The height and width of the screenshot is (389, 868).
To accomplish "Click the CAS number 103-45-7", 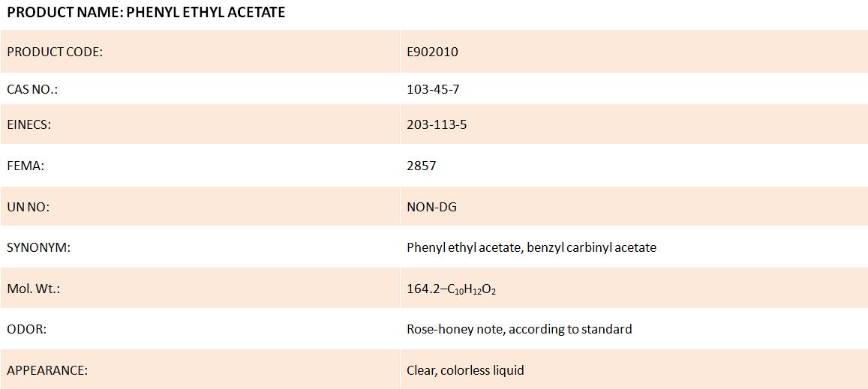I will click(433, 88).
